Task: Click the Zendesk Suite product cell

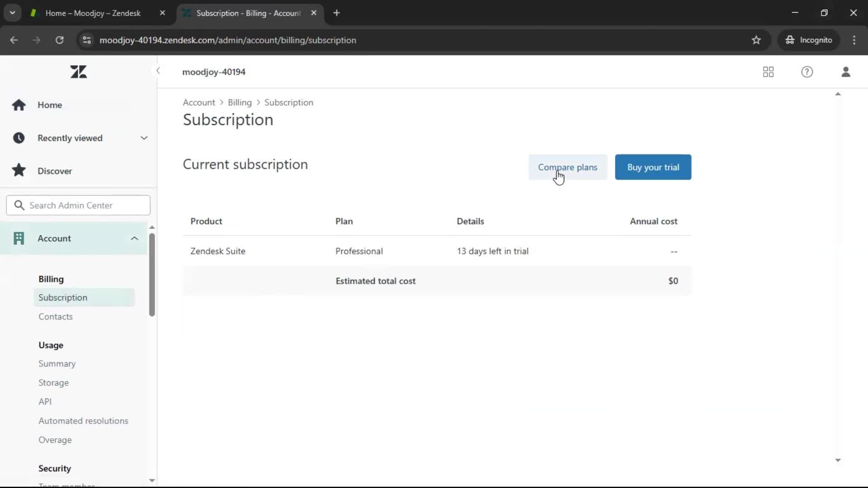Action: [x=217, y=251]
